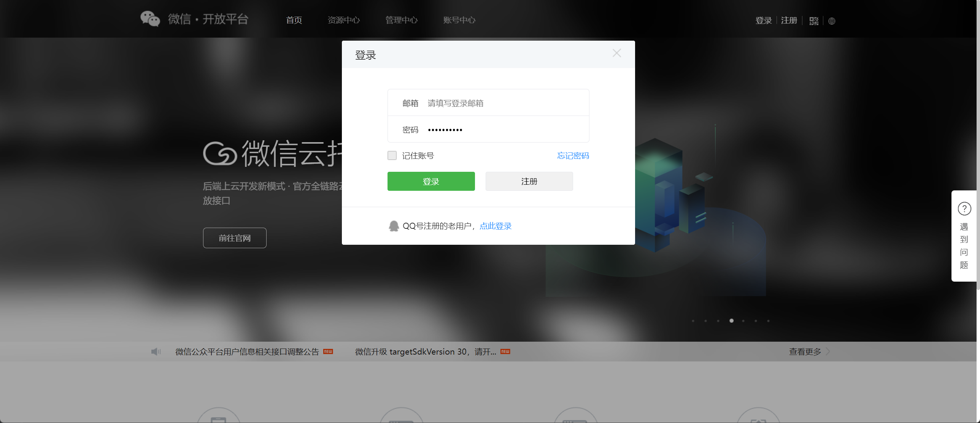The image size is (980, 423).
Task: Click the WeChat logo icon in header
Action: tap(150, 19)
